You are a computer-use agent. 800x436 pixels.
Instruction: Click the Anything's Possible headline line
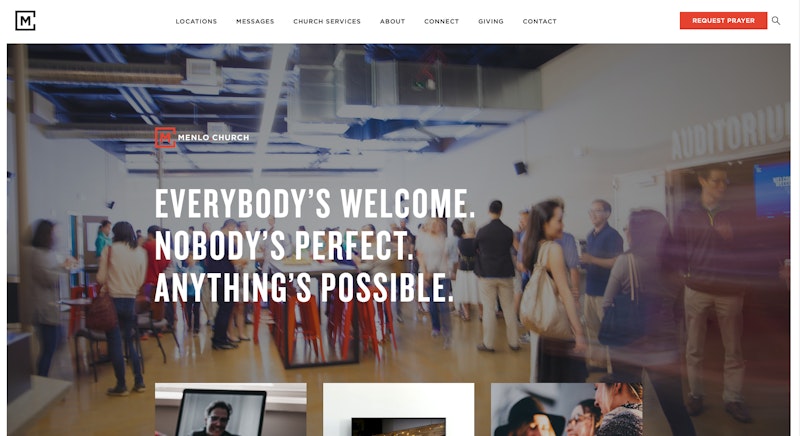(304, 288)
